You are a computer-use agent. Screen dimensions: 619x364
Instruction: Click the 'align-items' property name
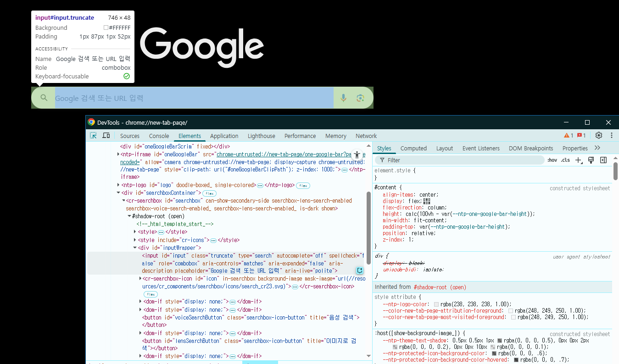(399, 195)
